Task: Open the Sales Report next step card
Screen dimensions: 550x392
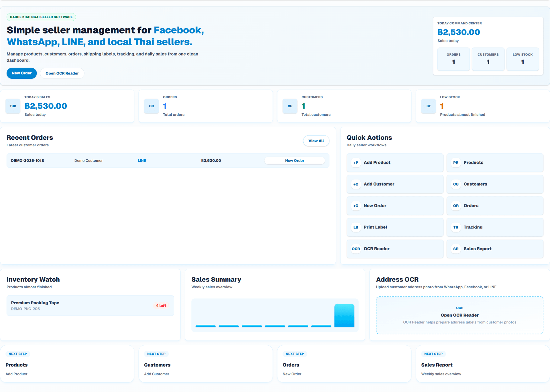Action: tap(483, 364)
